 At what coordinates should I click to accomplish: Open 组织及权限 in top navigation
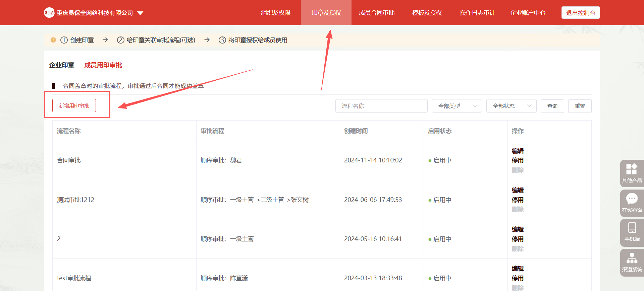(x=276, y=13)
